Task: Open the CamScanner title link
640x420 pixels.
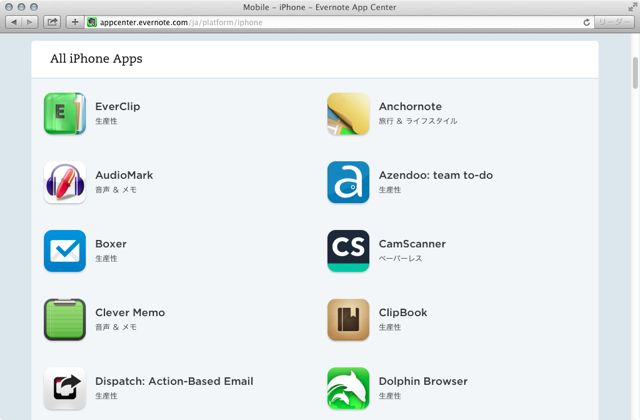Action: pos(412,244)
